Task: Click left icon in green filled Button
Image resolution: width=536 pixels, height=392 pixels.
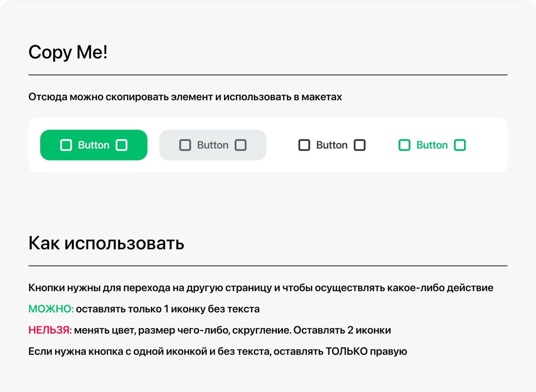Action: [66, 145]
